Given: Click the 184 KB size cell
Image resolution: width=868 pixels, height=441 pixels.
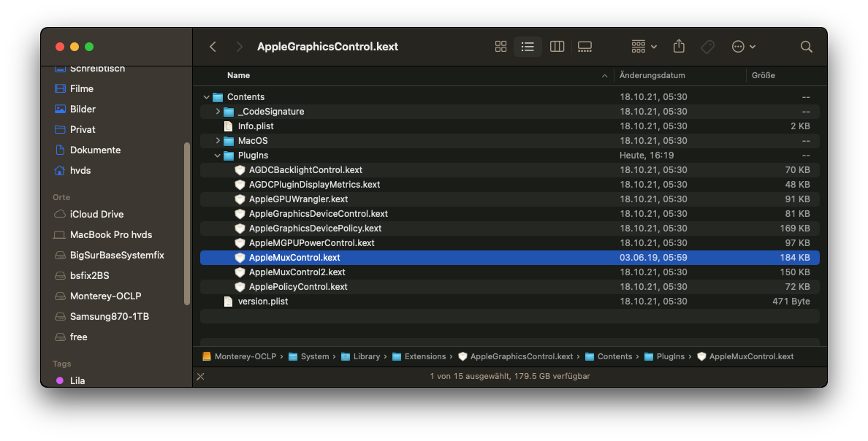Looking at the screenshot, I should tap(794, 258).
